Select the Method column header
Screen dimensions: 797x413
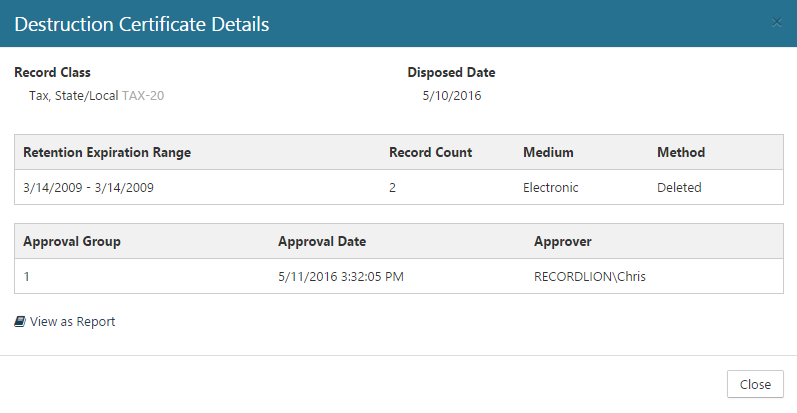[x=681, y=153]
